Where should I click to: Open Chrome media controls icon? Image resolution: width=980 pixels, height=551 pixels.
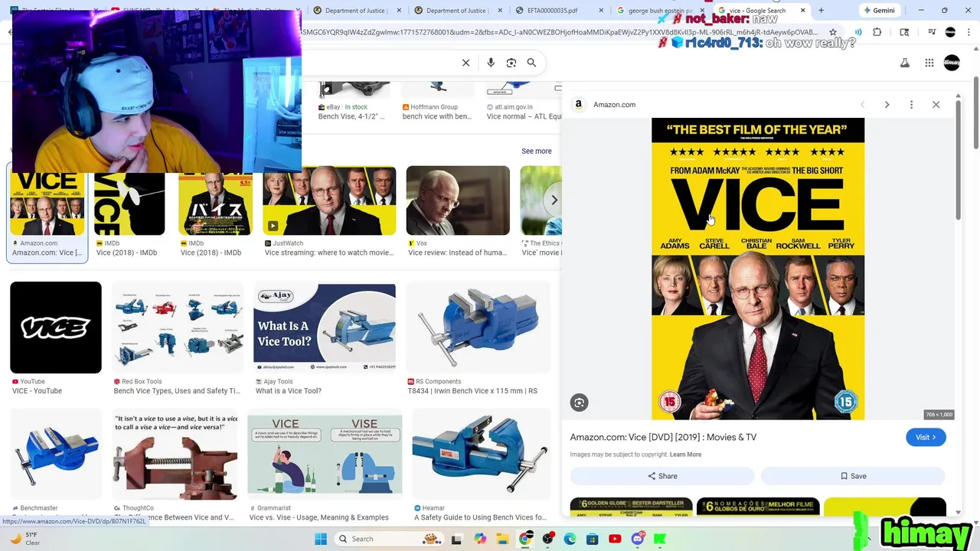(x=932, y=32)
